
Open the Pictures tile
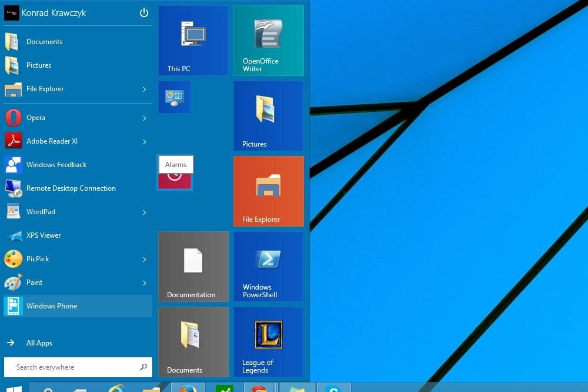click(x=269, y=116)
